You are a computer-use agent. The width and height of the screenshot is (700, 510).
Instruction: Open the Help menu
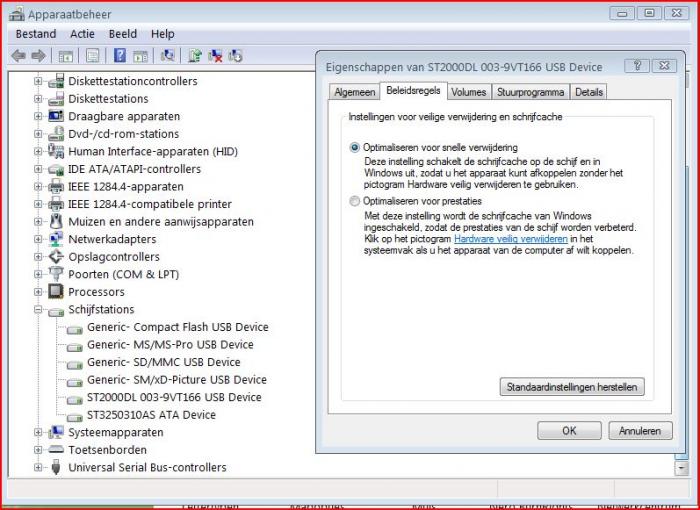(162, 34)
